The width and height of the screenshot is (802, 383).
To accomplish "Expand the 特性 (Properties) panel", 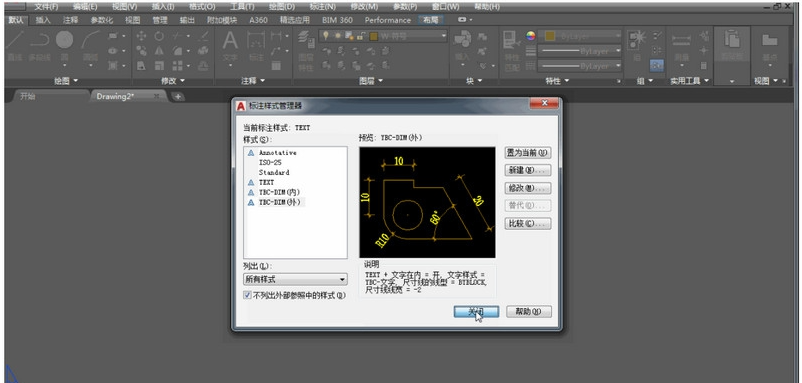I will tap(558, 81).
